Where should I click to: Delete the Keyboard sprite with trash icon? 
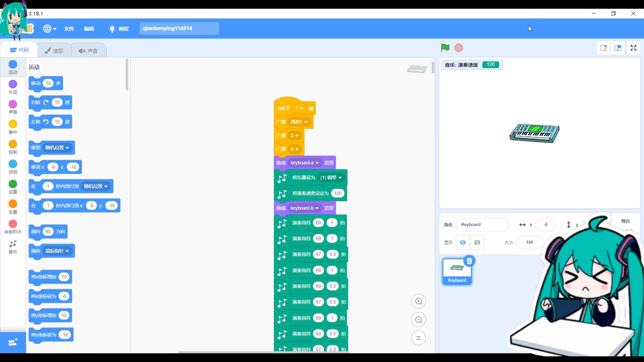point(469,261)
